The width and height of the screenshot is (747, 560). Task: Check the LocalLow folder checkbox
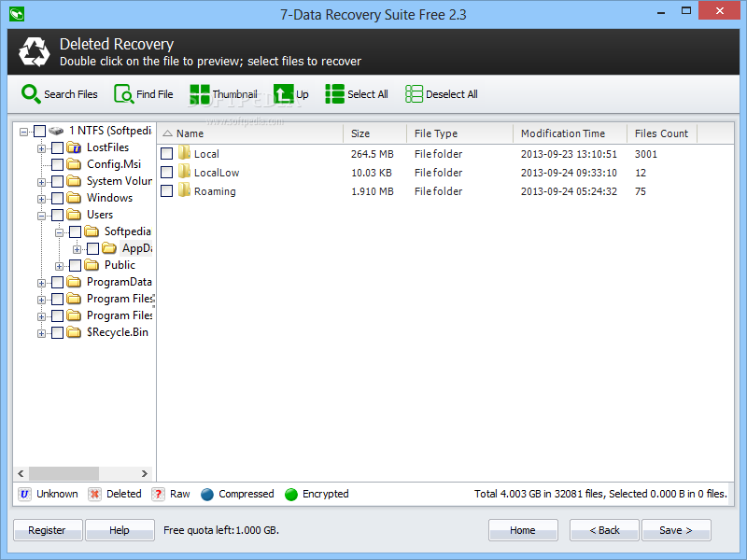tap(167, 172)
